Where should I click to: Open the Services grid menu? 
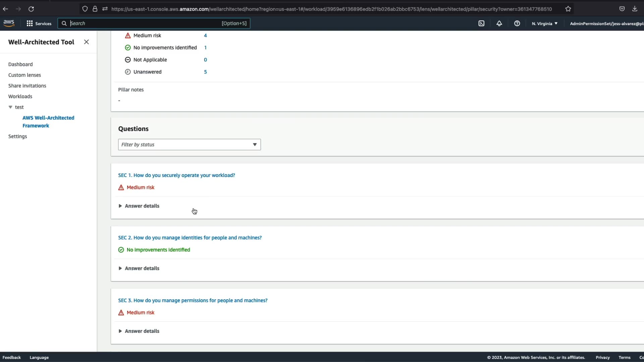tap(39, 23)
